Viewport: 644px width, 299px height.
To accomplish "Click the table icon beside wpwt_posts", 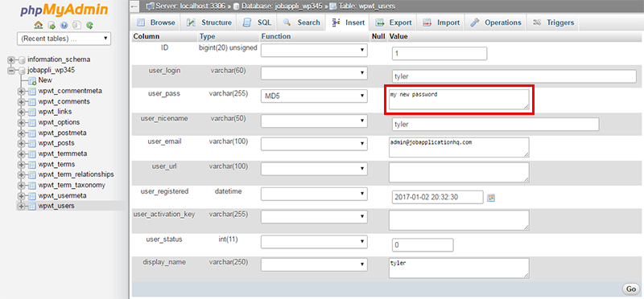I will click(x=32, y=144).
